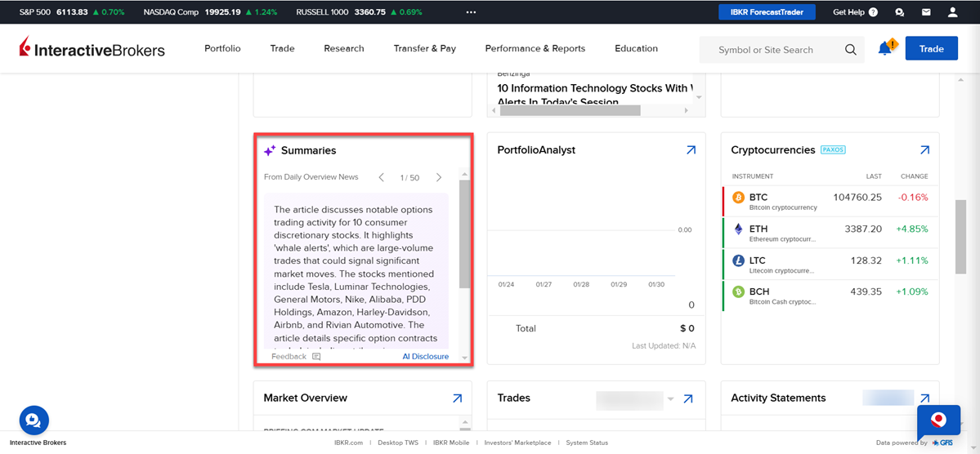Screen dimensions: 980x454
Task: Go to next summary with right chevron
Action: (439, 177)
